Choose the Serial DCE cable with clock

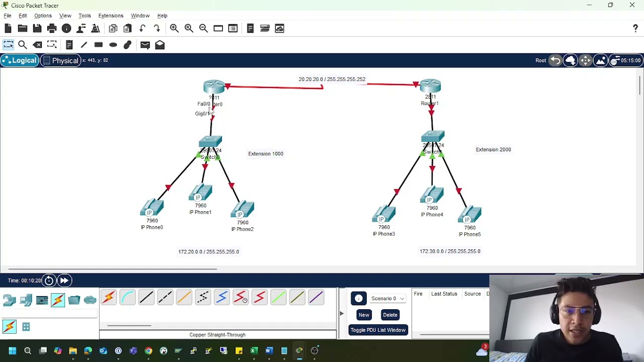tap(240, 298)
